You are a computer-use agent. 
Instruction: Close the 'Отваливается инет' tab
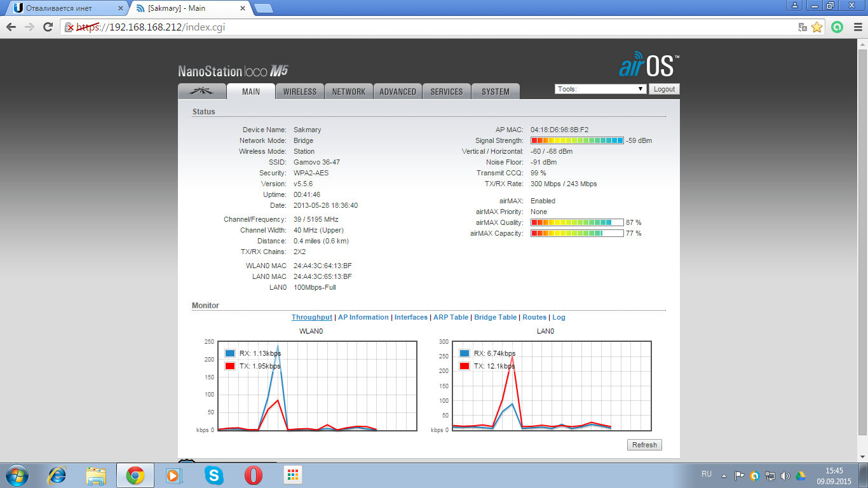(x=121, y=8)
